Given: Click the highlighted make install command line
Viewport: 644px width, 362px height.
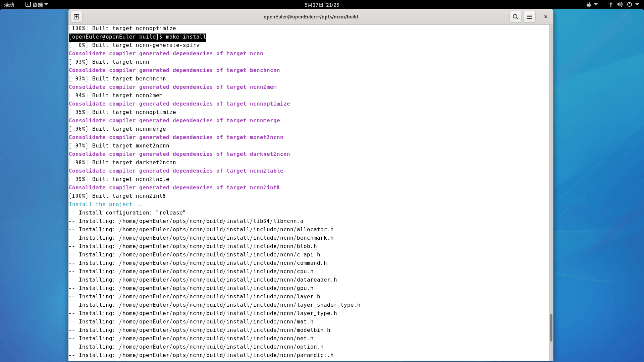Looking at the screenshot, I should coord(138,37).
